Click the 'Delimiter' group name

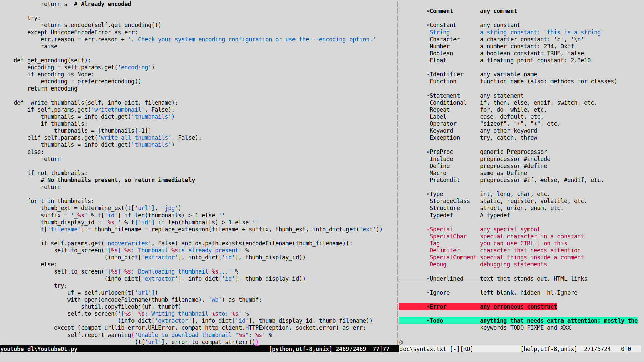click(445, 250)
